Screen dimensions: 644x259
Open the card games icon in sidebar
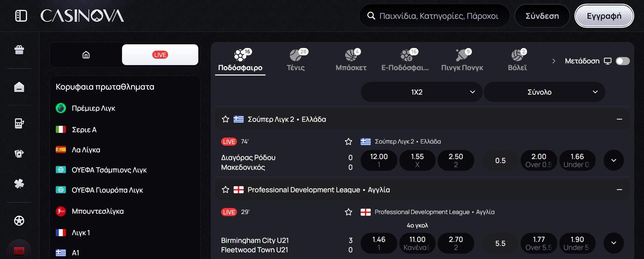[19, 154]
